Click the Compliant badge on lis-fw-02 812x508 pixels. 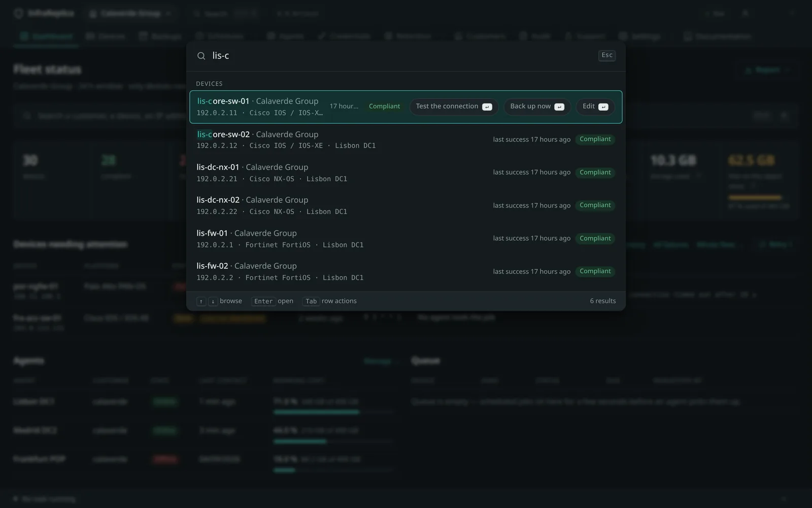(595, 271)
